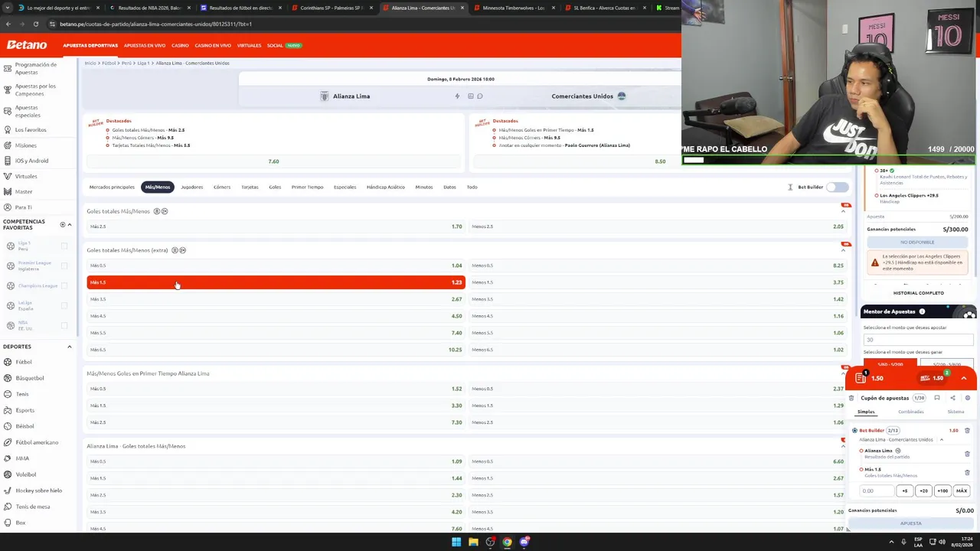The height and width of the screenshot is (551, 980).
Task: Reload the page in Chrome
Action: click(x=35, y=24)
